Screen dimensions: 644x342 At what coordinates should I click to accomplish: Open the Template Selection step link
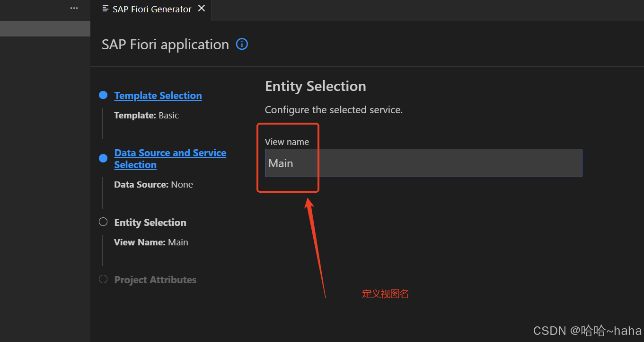(158, 95)
